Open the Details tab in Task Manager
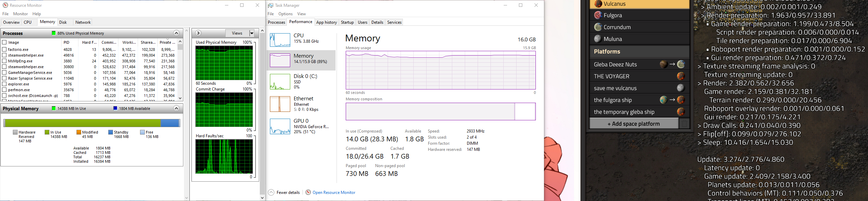The image size is (868, 201). pyautogui.click(x=377, y=22)
